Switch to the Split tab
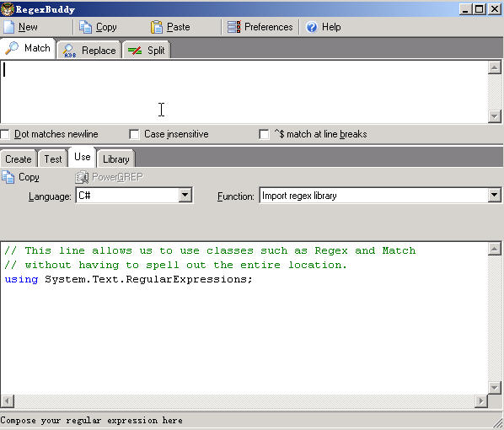Screen dimensions: 504x430 pos(147,51)
